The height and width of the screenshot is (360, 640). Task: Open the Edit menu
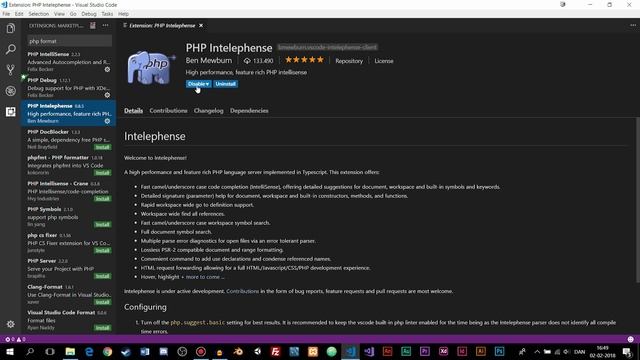(x=19, y=14)
